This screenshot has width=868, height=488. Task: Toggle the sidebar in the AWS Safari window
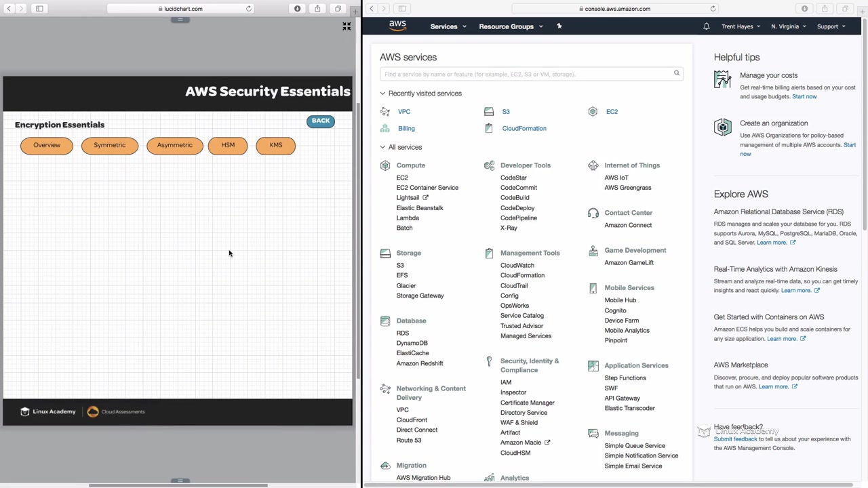pyautogui.click(x=401, y=9)
